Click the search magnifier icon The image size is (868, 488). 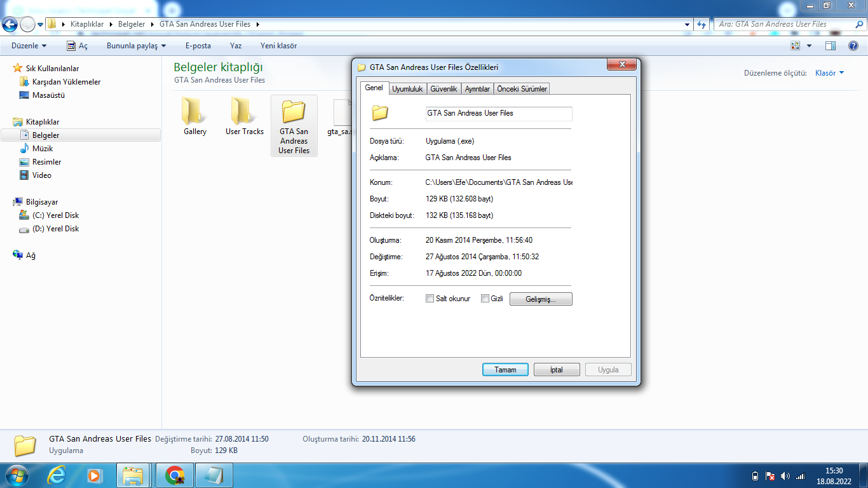(x=858, y=24)
